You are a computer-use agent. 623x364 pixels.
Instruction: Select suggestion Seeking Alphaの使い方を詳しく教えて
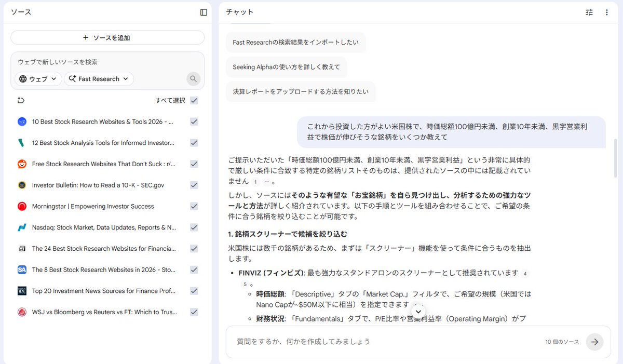coord(286,67)
